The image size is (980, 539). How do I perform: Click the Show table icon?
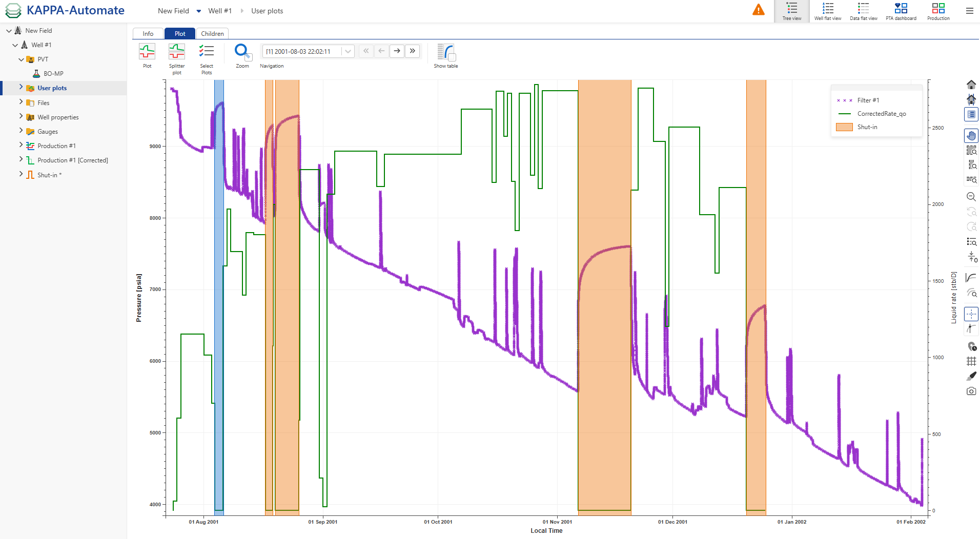pos(445,52)
